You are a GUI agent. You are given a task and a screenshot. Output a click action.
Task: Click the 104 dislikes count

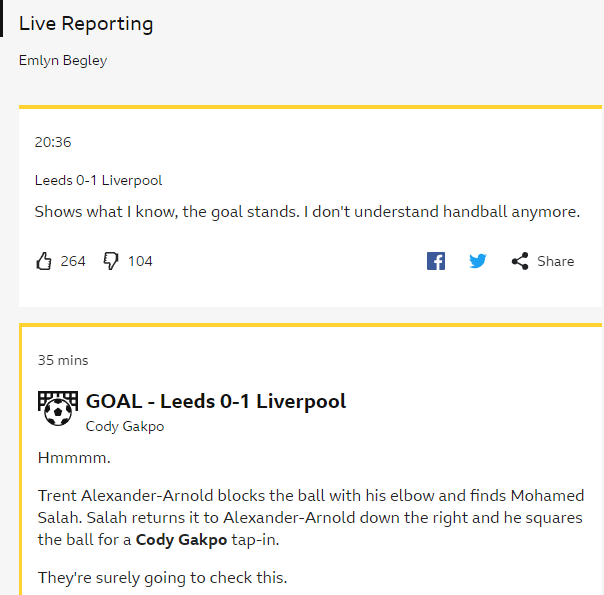[x=140, y=261]
